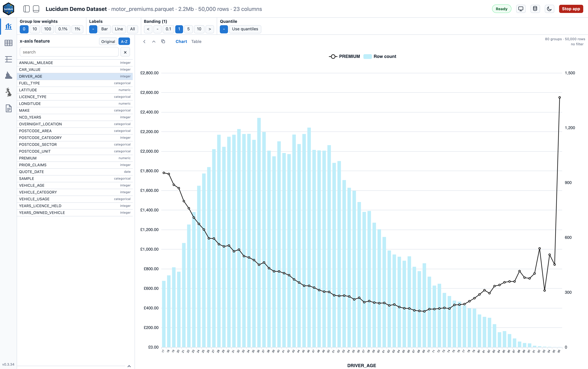
Task: Open the chart analysis sidebar icon
Action: pos(9,26)
